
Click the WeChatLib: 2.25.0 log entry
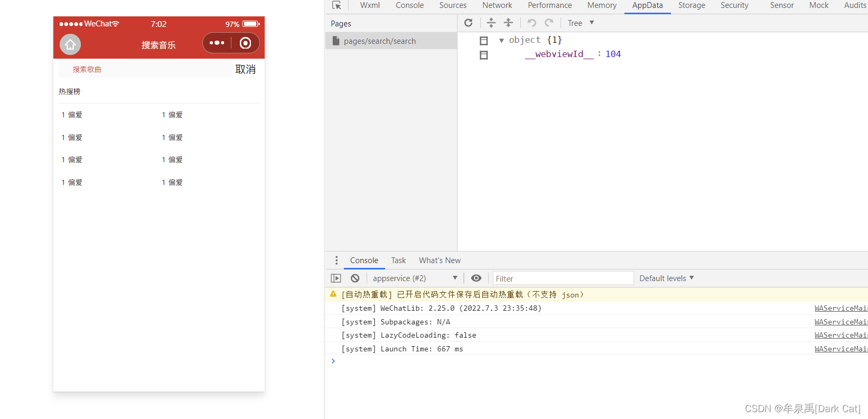pos(441,308)
